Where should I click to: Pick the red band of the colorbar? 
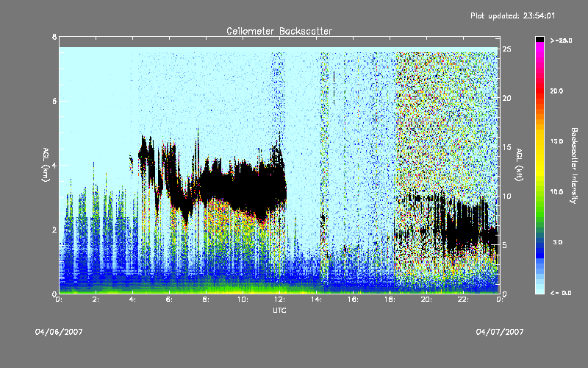pyautogui.click(x=539, y=90)
